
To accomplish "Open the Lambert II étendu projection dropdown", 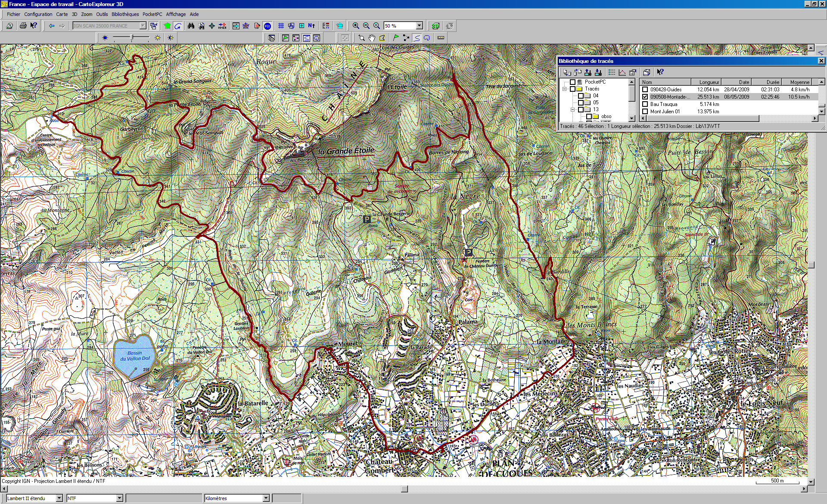I will click(59, 498).
